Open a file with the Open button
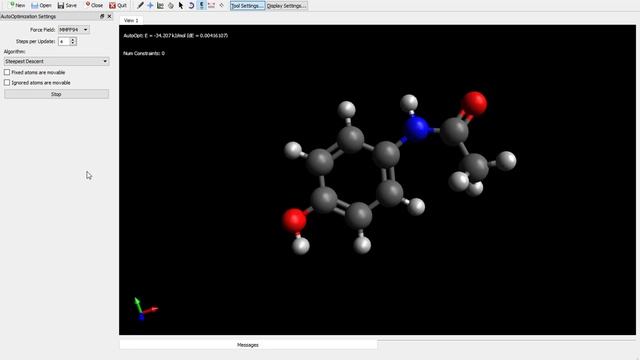 (x=41, y=5)
